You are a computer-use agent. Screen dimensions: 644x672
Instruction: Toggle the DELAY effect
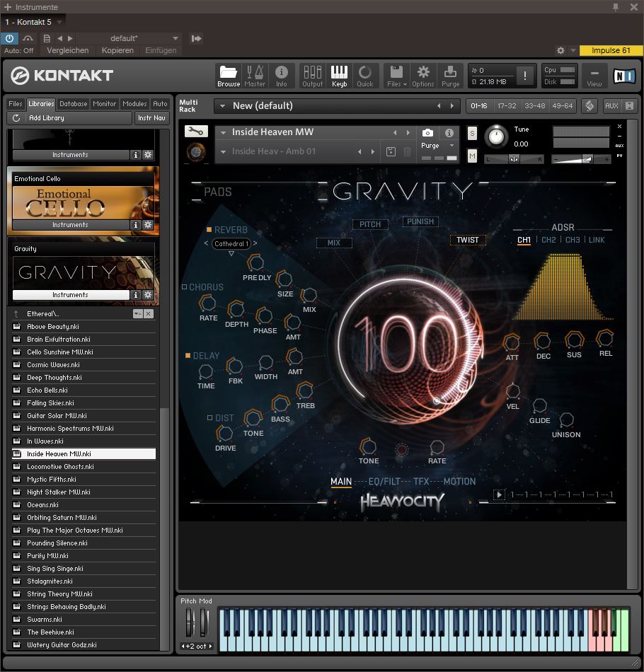click(188, 356)
